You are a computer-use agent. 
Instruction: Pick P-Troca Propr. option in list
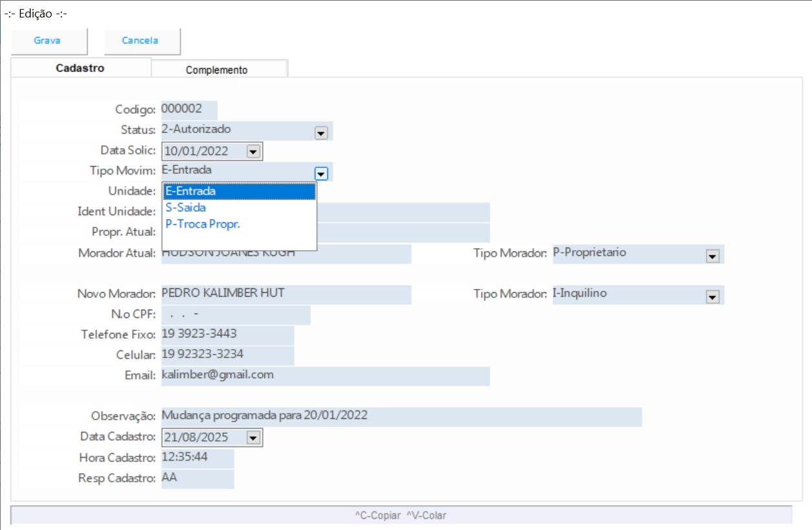click(239, 224)
